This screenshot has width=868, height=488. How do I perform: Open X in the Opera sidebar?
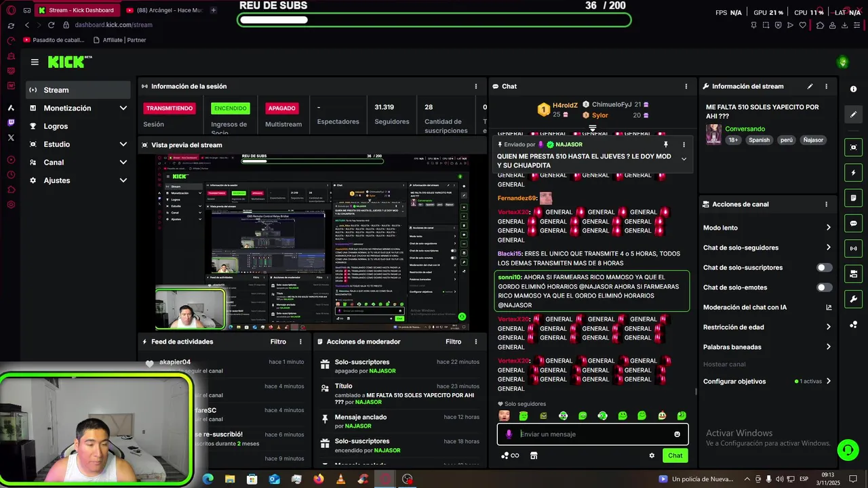point(11,138)
